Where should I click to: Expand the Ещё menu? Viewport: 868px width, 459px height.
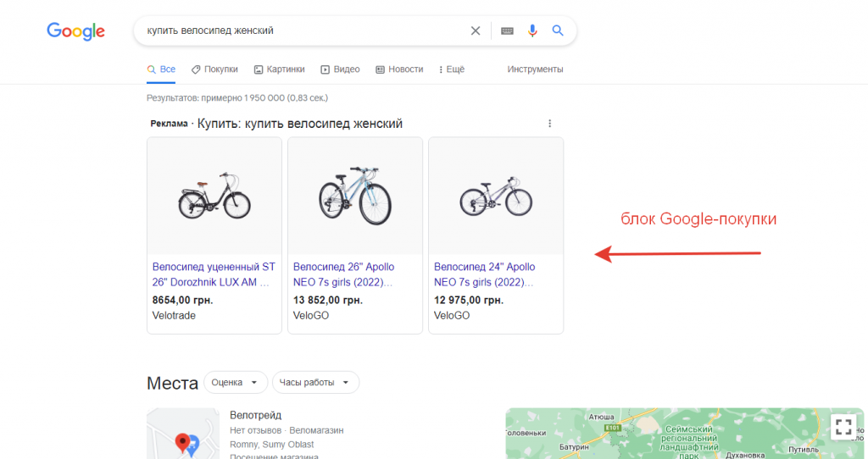click(452, 69)
